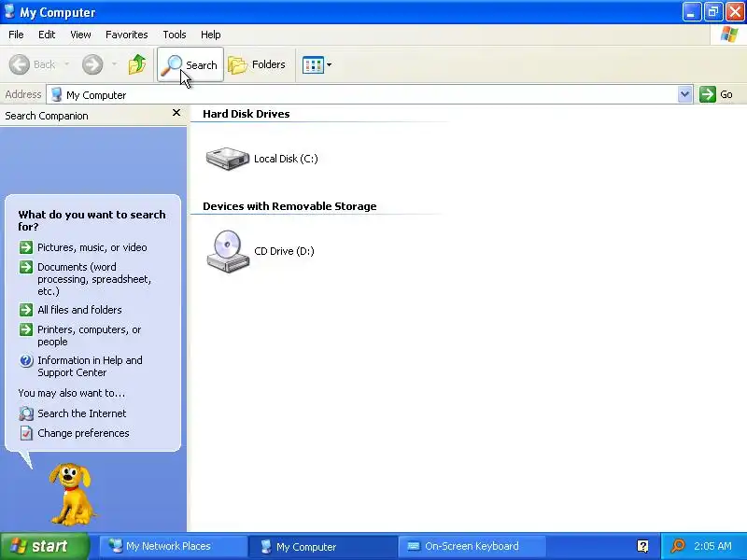
Task: Expand the Forward history dropdown arrow
Action: tap(114, 64)
